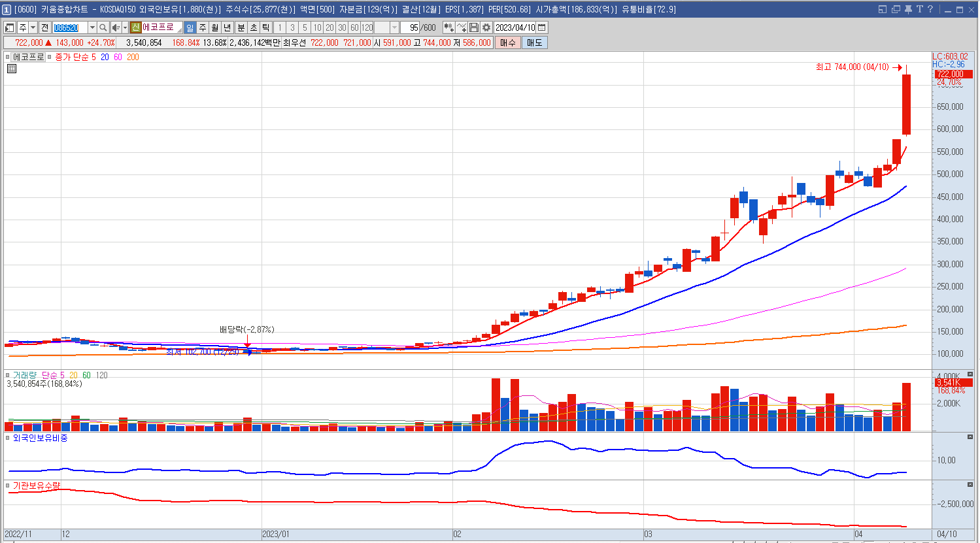This screenshot has width=980, height=543.
Task: Click the add line indicator icon
Action: pos(462,27)
